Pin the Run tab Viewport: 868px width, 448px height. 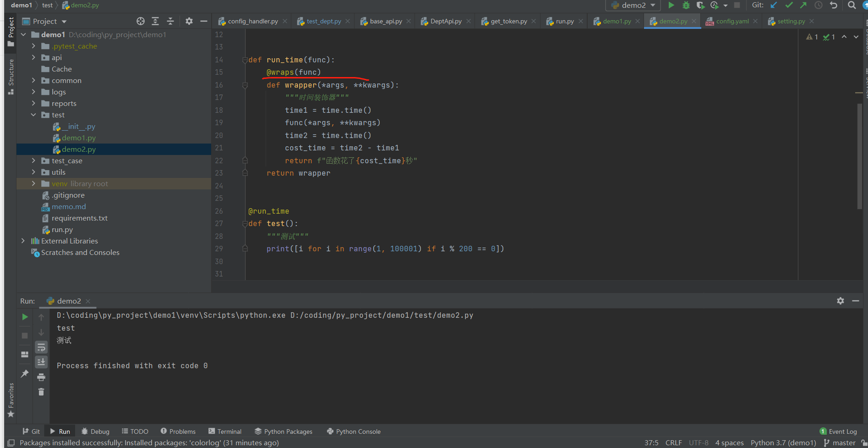point(25,373)
